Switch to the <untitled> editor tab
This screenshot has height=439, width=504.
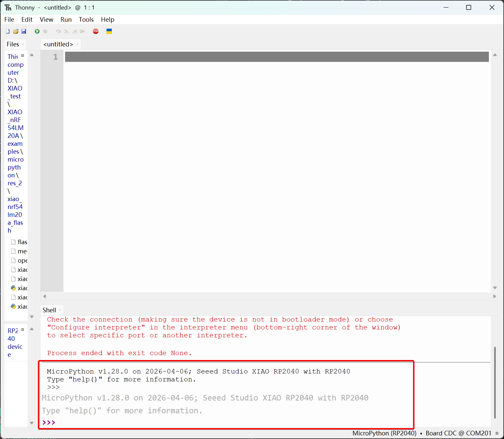58,44
